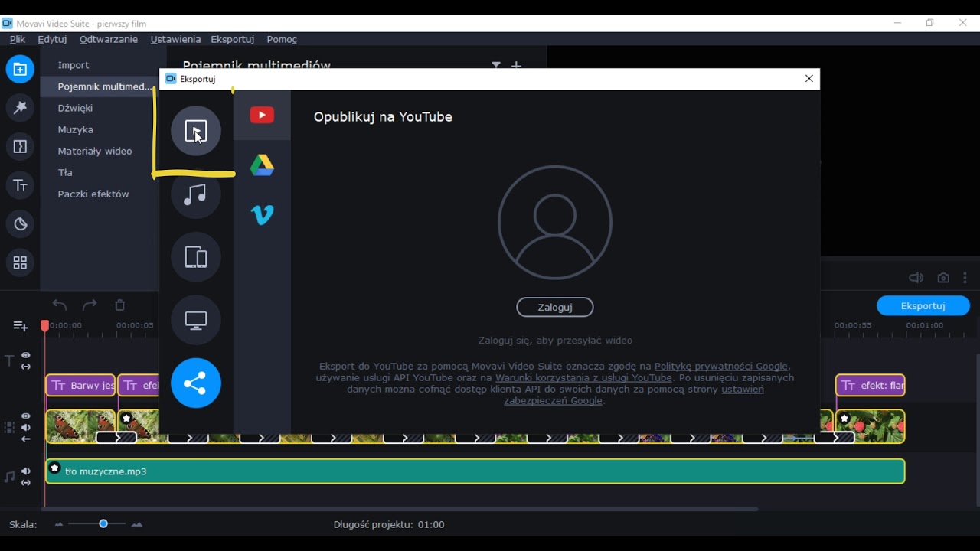Click the redo arrow above timeline
The height and width of the screenshot is (551, 980).
pyautogui.click(x=90, y=305)
